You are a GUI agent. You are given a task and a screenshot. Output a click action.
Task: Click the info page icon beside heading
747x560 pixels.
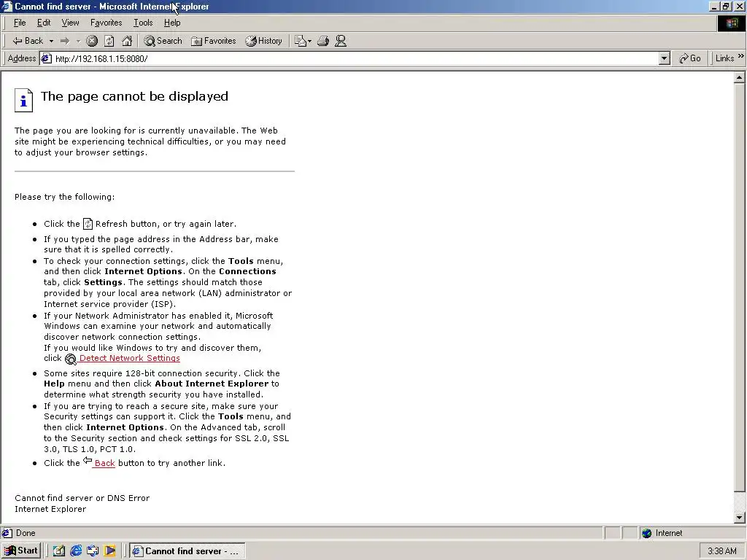(24, 101)
